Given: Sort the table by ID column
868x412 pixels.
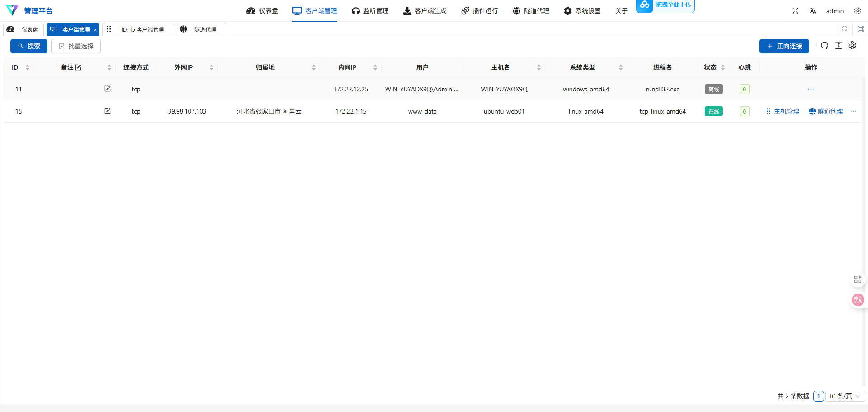Looking at the screenshot, I should pyautogui.click(x=28, y=67).
